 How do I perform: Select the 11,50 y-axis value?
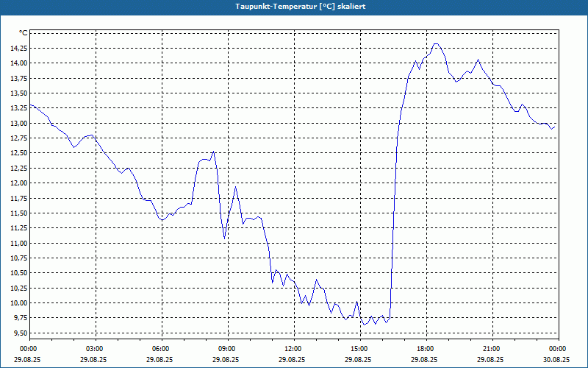(x=20, y=213)
